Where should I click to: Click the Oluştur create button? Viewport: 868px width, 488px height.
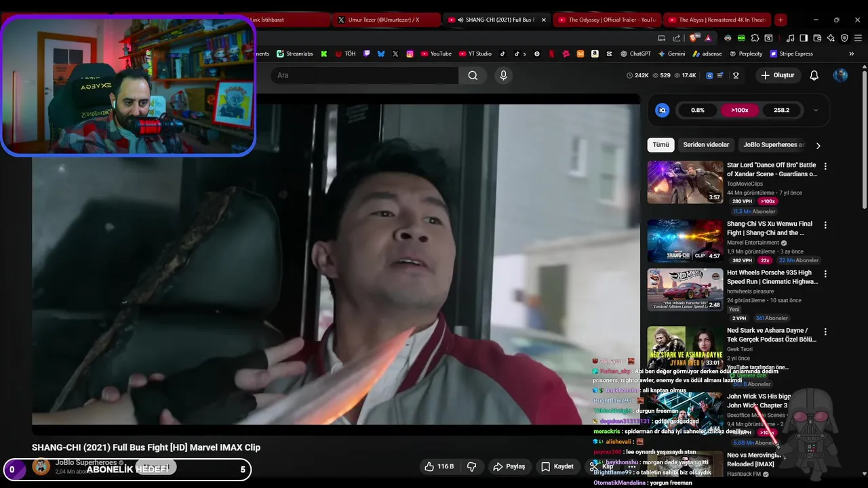point(777,75)
